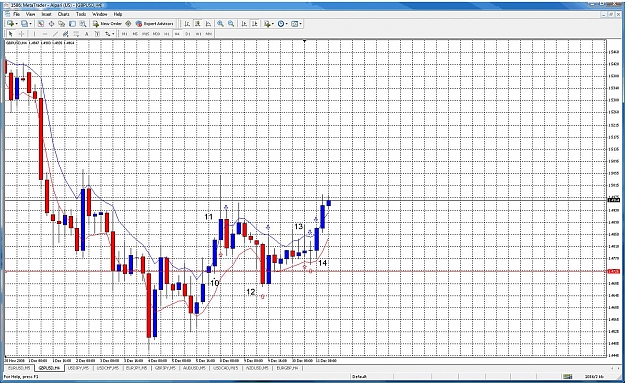Viewport: 625px width, 383px height.
Task: Set timeframe to H4
Action: click(x=177, y=34)
